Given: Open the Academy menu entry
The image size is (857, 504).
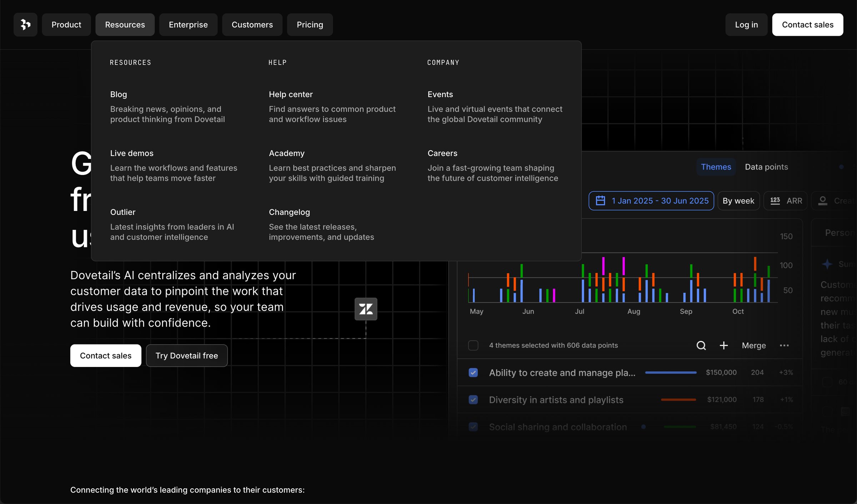Looking at the screenshot, I should click(x=333, y=165).
